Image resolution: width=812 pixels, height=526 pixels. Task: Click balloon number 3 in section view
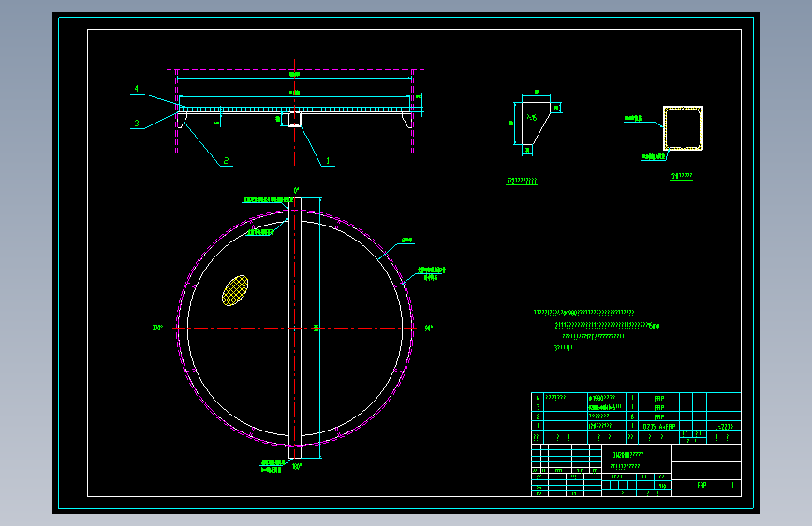137,124
